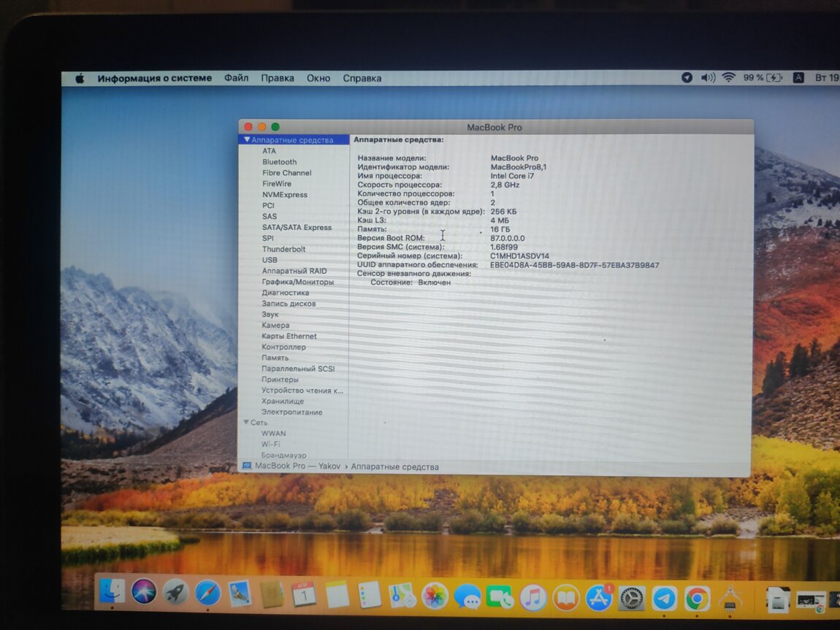
Task: Click battery status showing 99 %
Action: click(x=763, y=77)
